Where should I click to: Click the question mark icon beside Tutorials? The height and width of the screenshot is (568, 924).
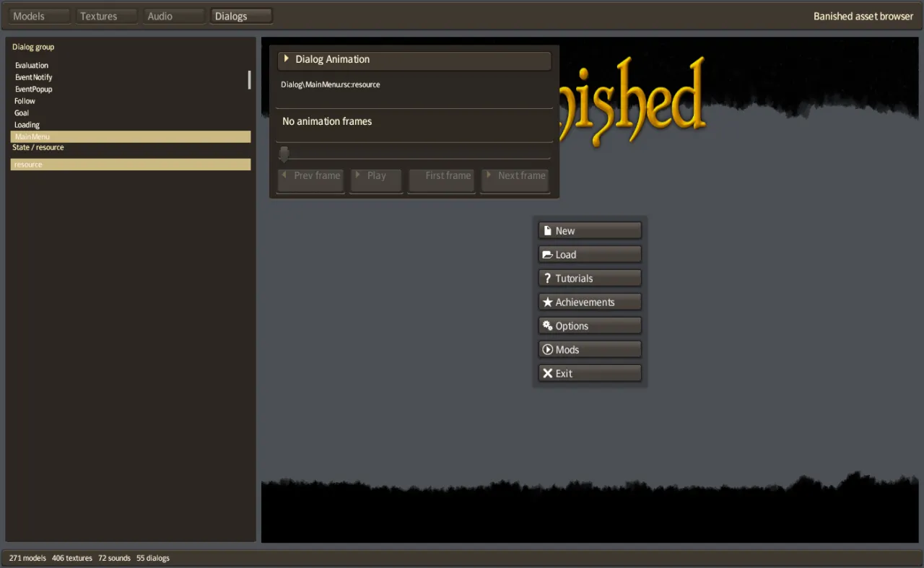548,279
